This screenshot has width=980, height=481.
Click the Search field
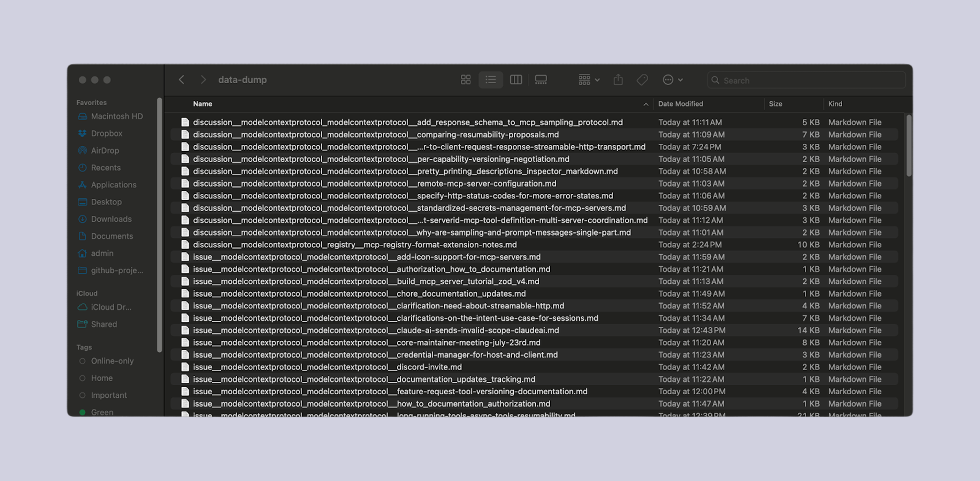click(x=806, y=80)
